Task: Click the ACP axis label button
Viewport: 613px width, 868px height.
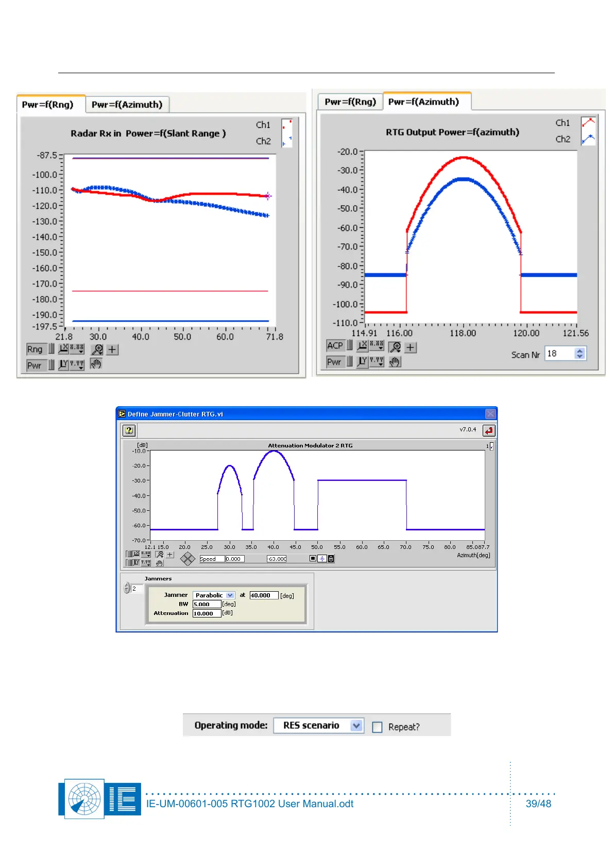Action: 335,346
